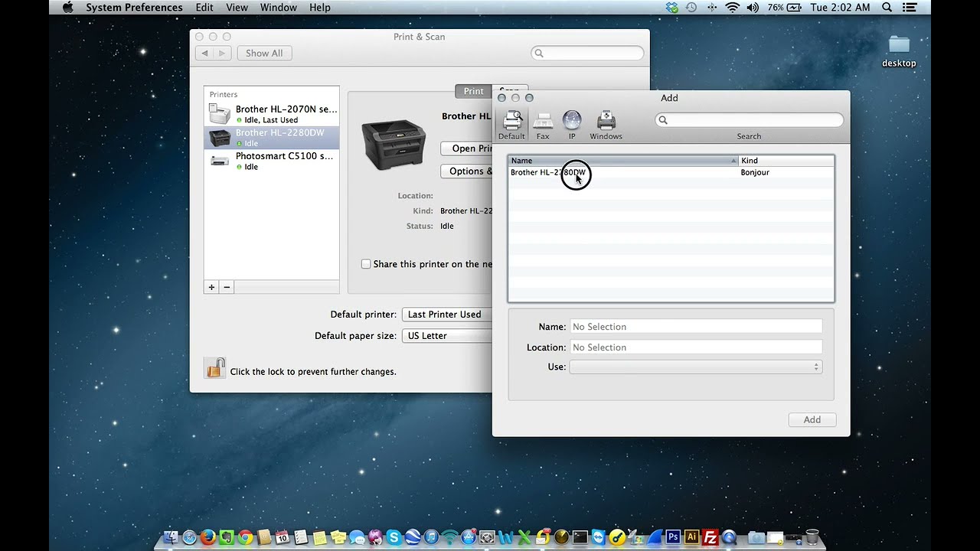Open the Apple menu
Viewport: 980px width, 551px height.
[x=67, y=8]
